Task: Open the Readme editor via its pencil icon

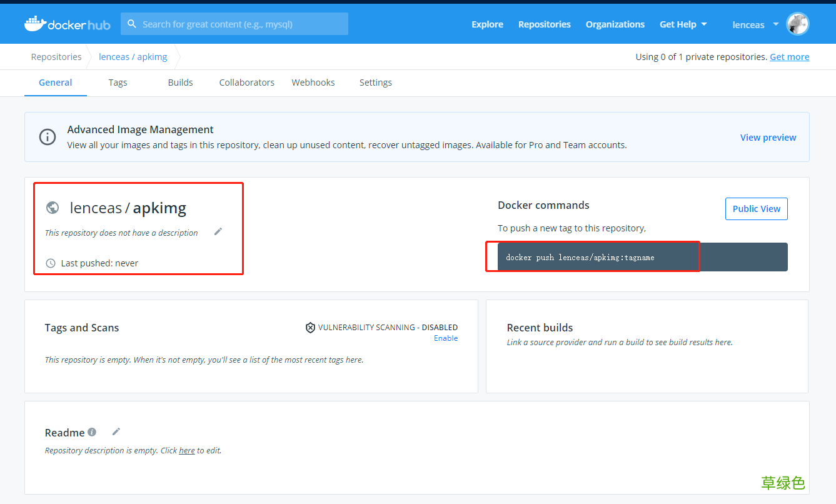Action: (x=116, y=431)
